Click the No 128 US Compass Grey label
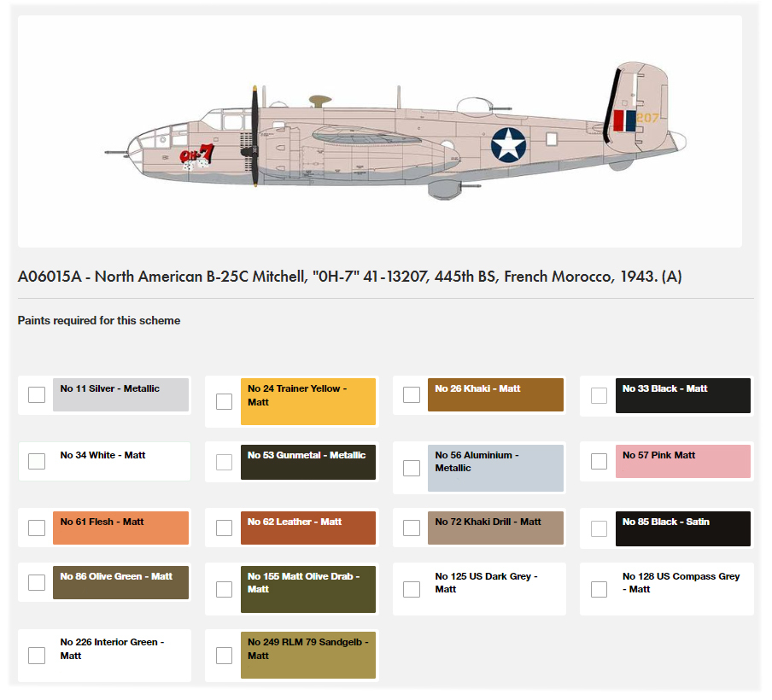 tap(681, 583)
